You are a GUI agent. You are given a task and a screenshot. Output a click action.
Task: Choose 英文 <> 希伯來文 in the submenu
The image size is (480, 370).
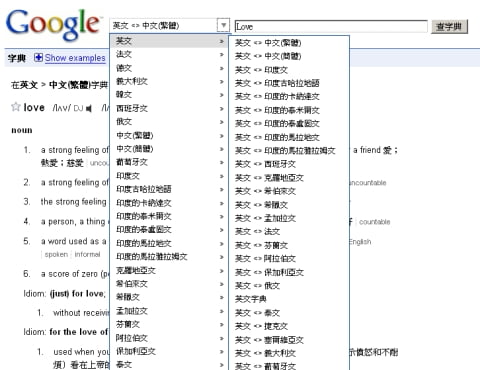(289, 191)
